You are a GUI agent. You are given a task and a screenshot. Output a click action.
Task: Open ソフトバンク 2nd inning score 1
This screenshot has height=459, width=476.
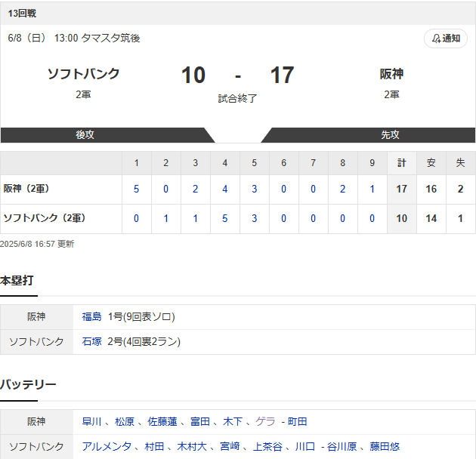point(165,218)
